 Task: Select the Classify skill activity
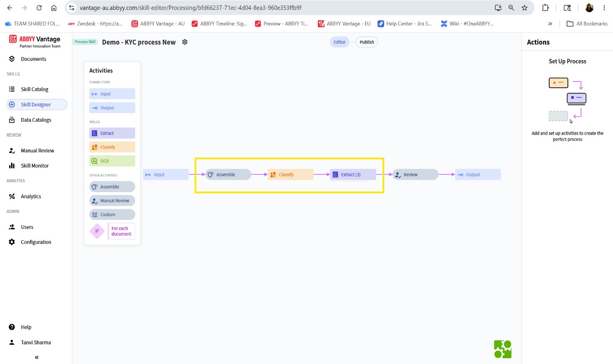112,147
